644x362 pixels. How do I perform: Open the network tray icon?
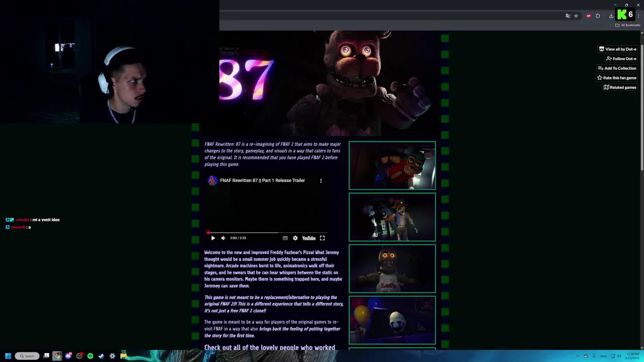612,356
